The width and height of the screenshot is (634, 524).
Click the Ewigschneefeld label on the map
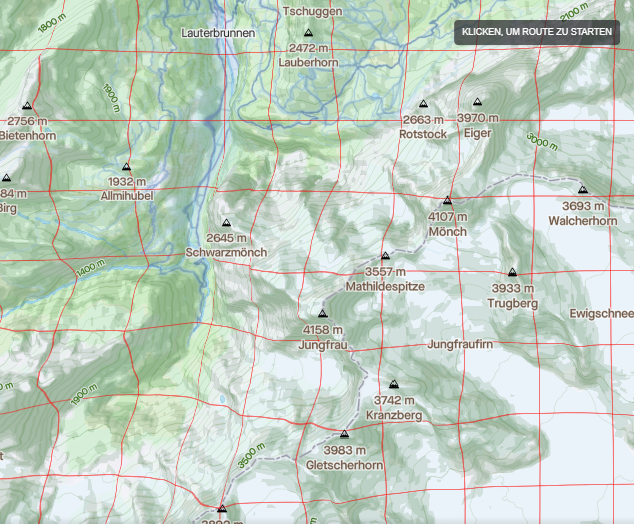(600, 313)
